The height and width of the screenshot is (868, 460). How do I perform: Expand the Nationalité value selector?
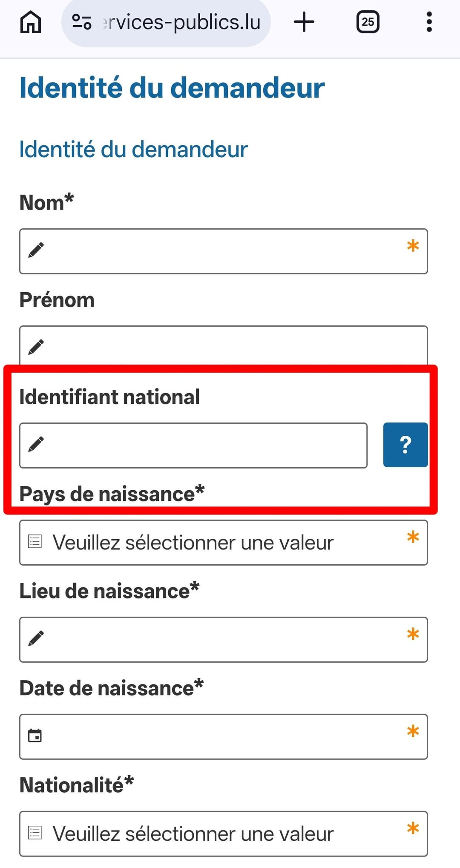coord(223,834)
